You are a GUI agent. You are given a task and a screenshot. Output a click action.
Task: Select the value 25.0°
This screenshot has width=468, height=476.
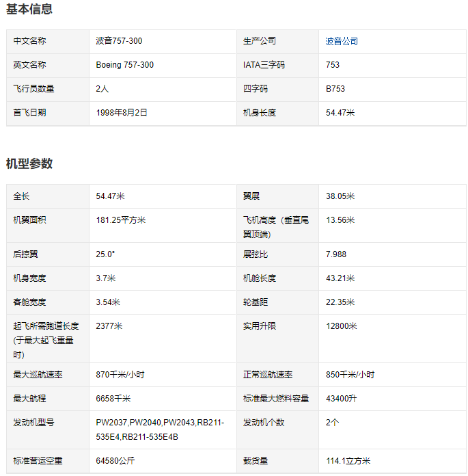tap(105, 254)
